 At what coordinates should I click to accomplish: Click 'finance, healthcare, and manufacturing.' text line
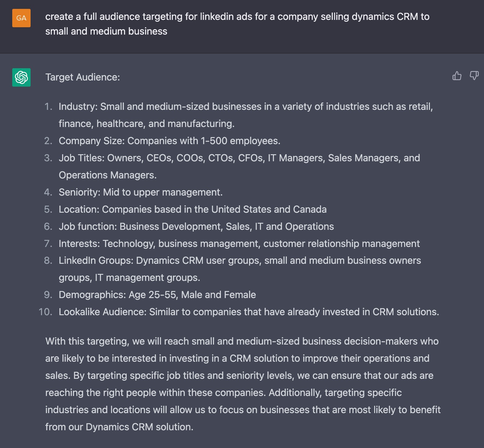(x=147, y=124)
